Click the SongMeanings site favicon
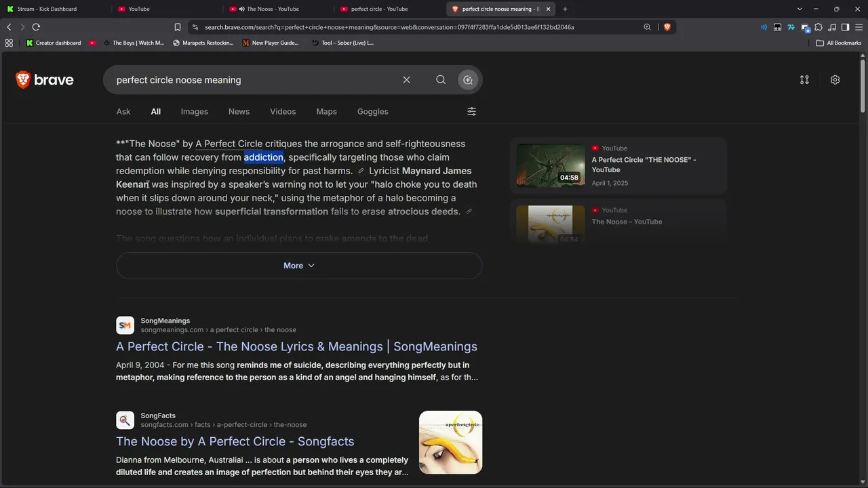This screenshot has height=488, width=868. pyautogui.click(x=125, y=325)
